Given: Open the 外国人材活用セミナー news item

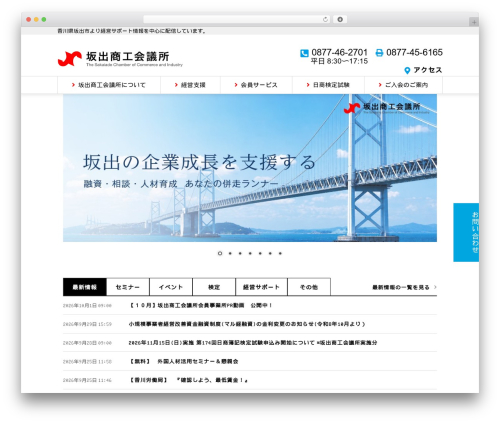Looking at the screenshot, I should point(184,361).
